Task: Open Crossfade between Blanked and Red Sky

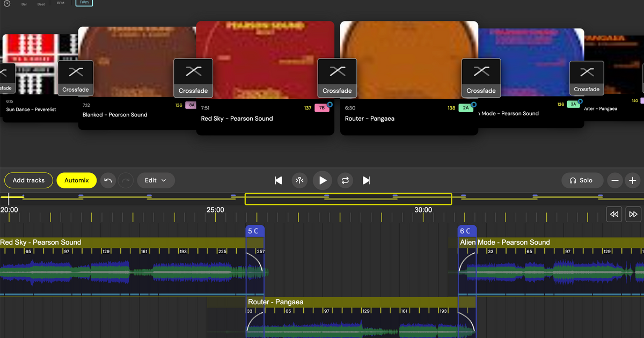Action: [x=193, y=78]
